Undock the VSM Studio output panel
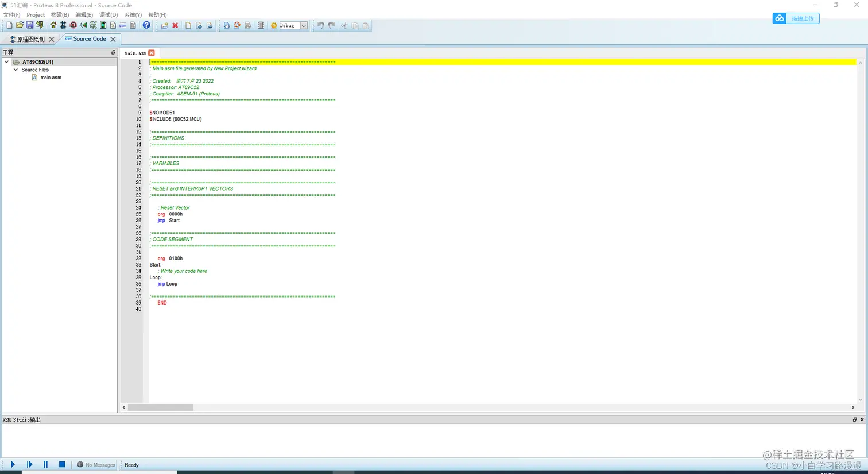 coord(854,419)
